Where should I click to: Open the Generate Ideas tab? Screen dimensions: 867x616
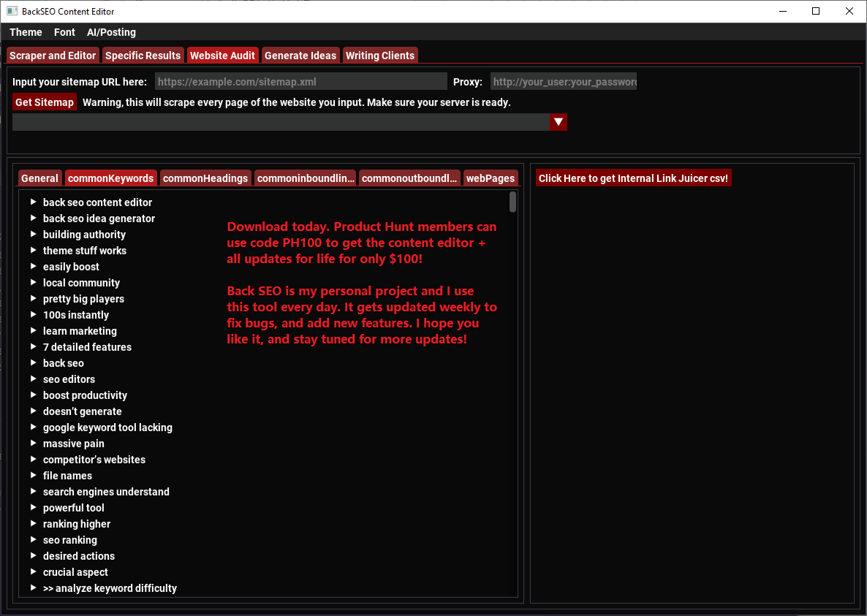(300, 56)
